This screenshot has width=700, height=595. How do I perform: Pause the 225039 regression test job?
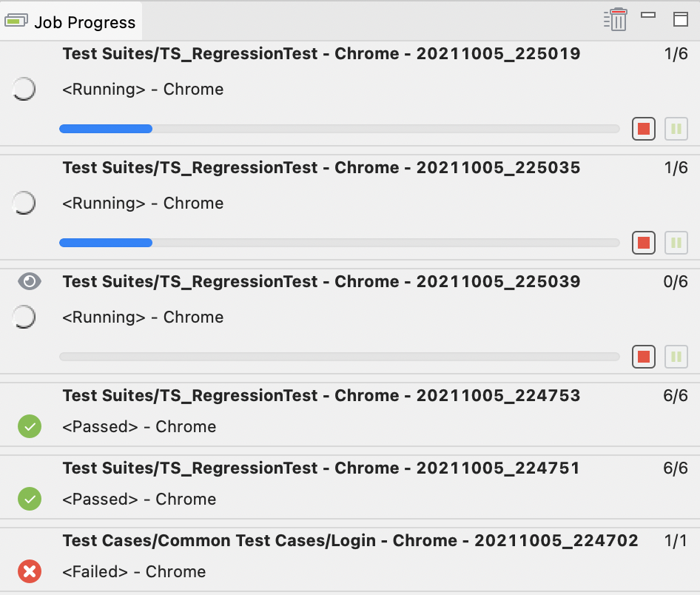tap(676, 357)
